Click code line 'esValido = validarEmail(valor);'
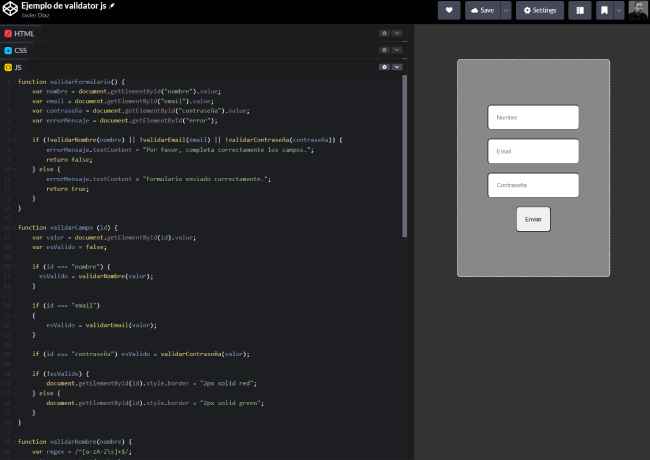This screenshot has width=650, height=460. click(x=102, y=325)
